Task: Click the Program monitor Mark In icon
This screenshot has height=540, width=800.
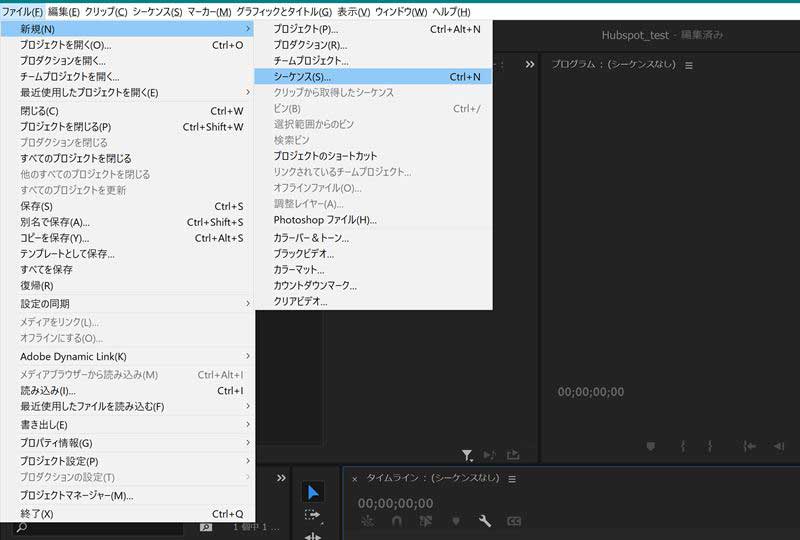Action: click(x=683, y=447)
